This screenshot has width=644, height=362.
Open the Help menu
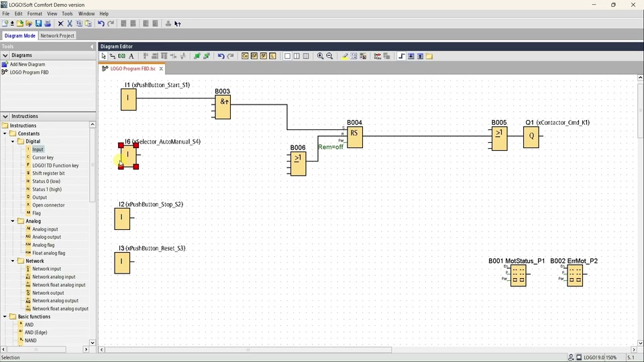(105, 13)
